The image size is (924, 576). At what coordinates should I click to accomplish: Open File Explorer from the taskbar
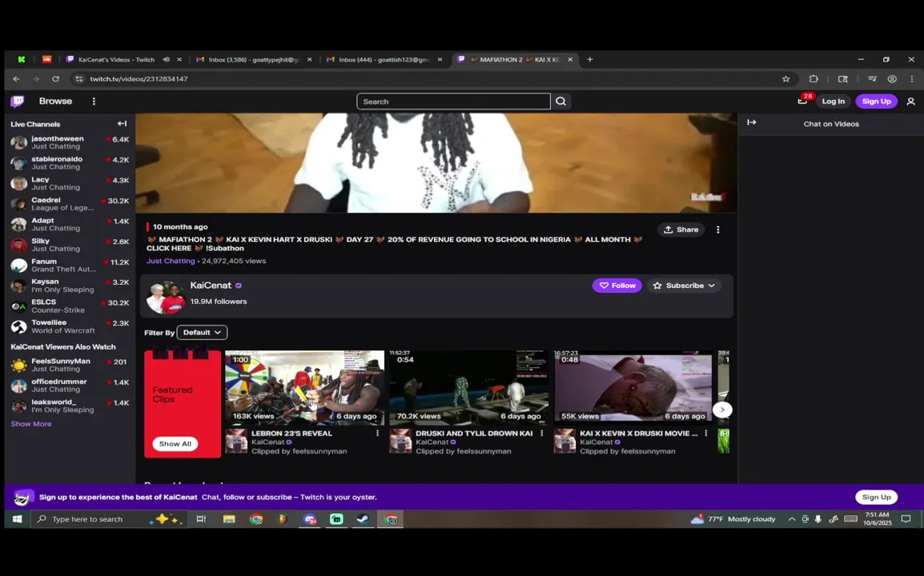click(x=229, y=519)
